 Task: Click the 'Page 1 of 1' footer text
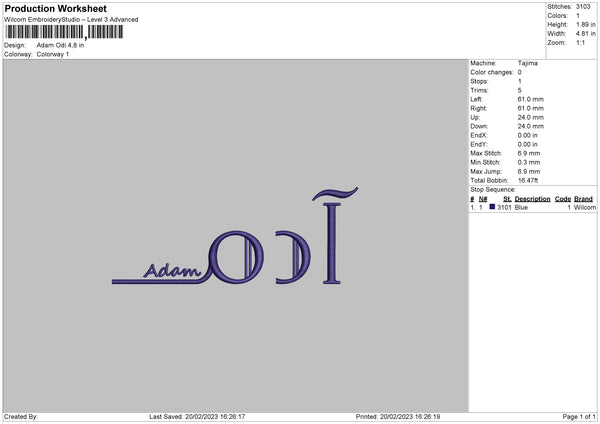point(579,417)
